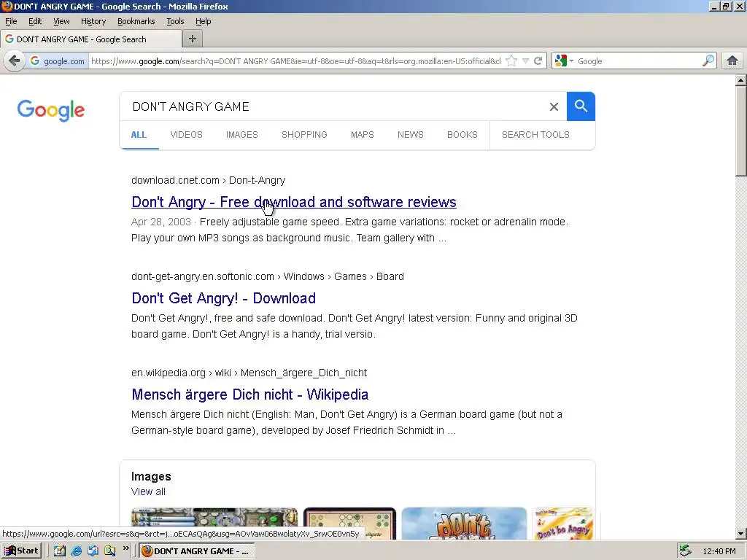Image resolution: width=747 pixels, height=560 pixels.
Task: Open the History menu
Action: click(93, 21)
